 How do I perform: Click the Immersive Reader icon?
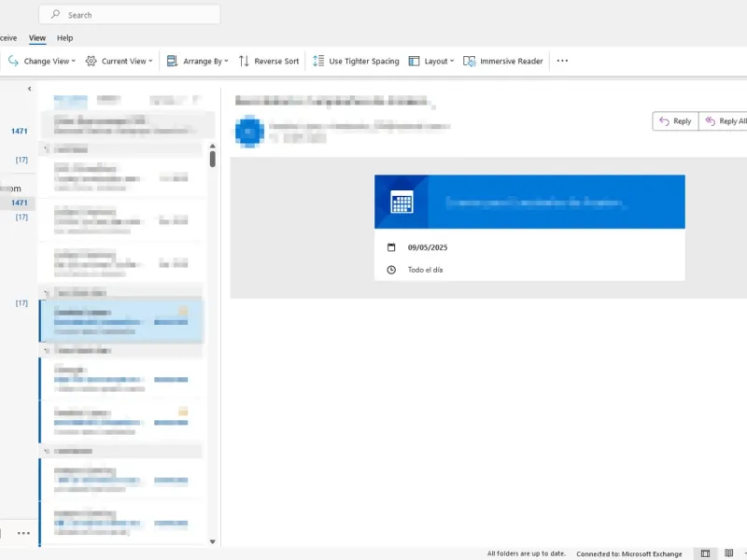click(x=470, y=61)
